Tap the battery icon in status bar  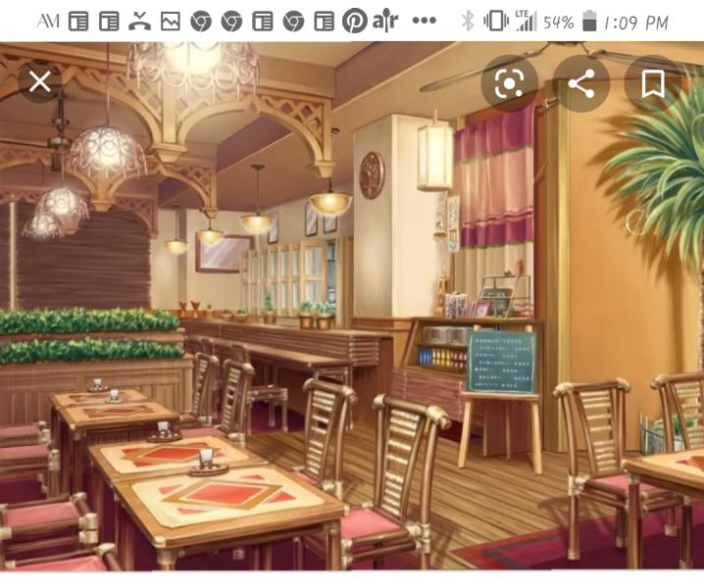(x=588, y=21)
